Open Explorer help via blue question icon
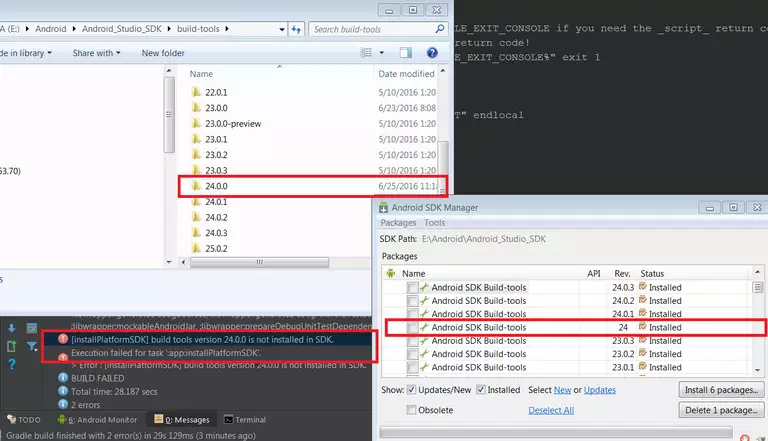 click(432, 52)
